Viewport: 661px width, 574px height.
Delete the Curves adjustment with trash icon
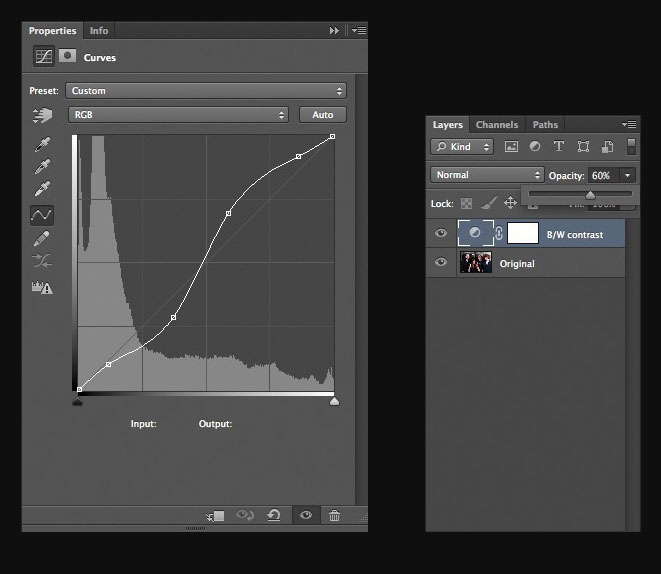tap(334, 515)
